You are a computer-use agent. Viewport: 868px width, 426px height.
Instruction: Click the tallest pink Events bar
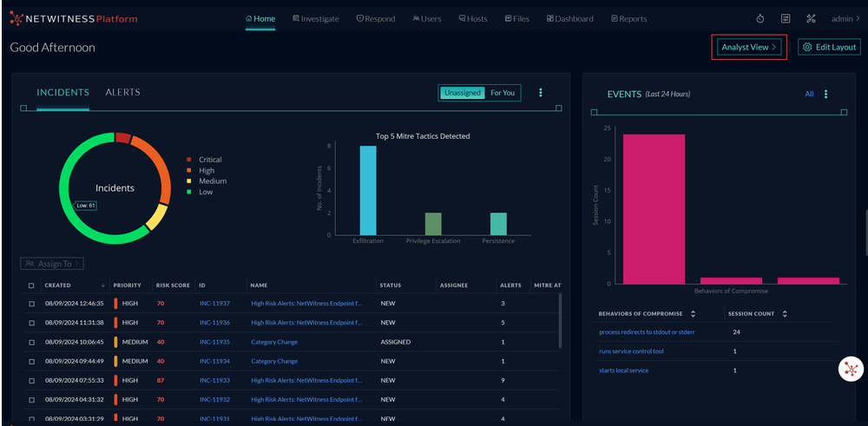(654, 209)
